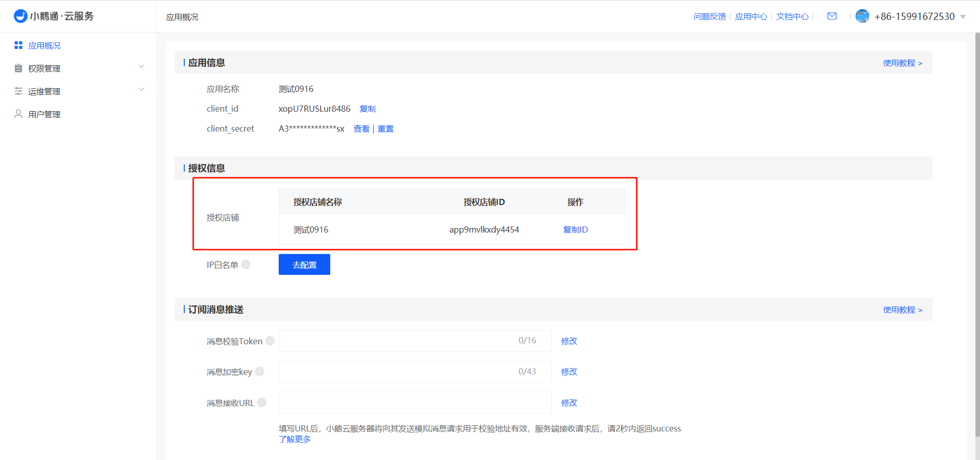
Task: Click the 去配置 button
Action: tap(304, 265)
